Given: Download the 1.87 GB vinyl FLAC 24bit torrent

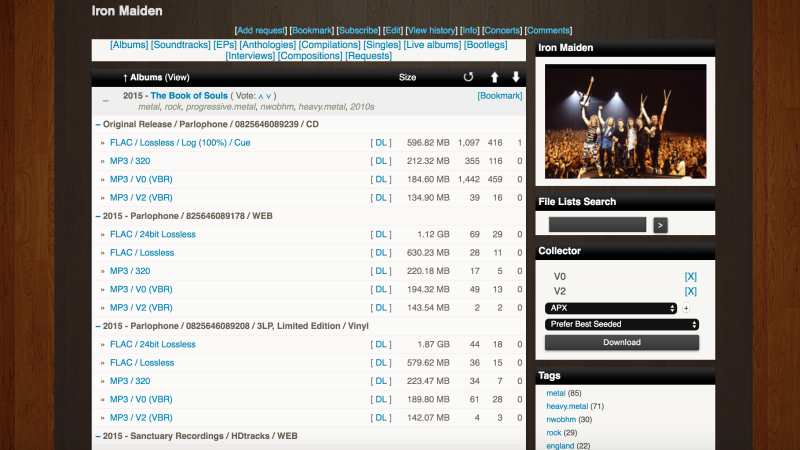Looking at the screenshot, I should [x=381, y=344].
